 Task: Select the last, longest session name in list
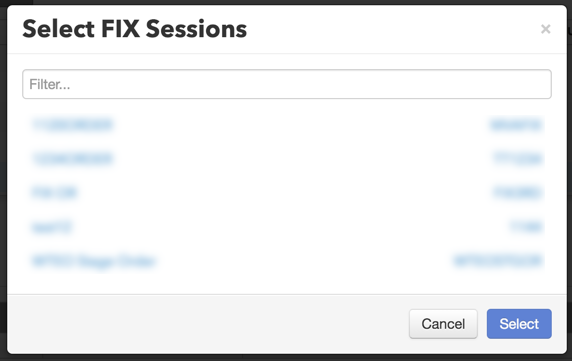94,261
